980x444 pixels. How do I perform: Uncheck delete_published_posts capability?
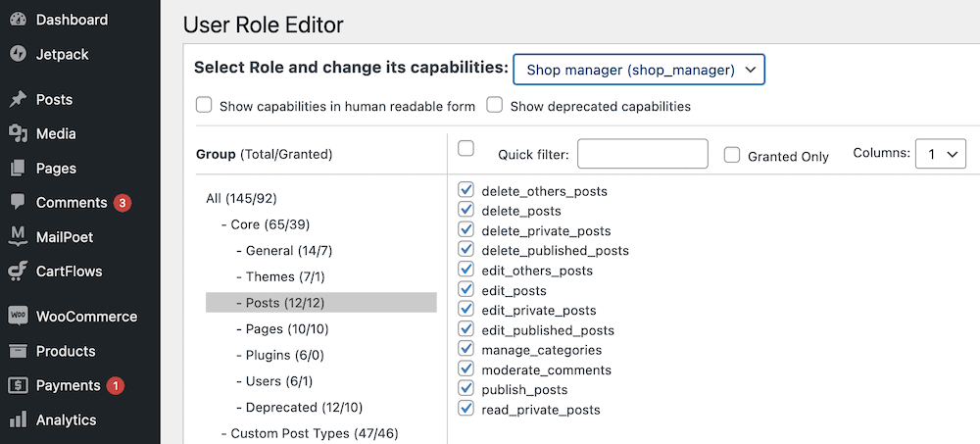465,250
